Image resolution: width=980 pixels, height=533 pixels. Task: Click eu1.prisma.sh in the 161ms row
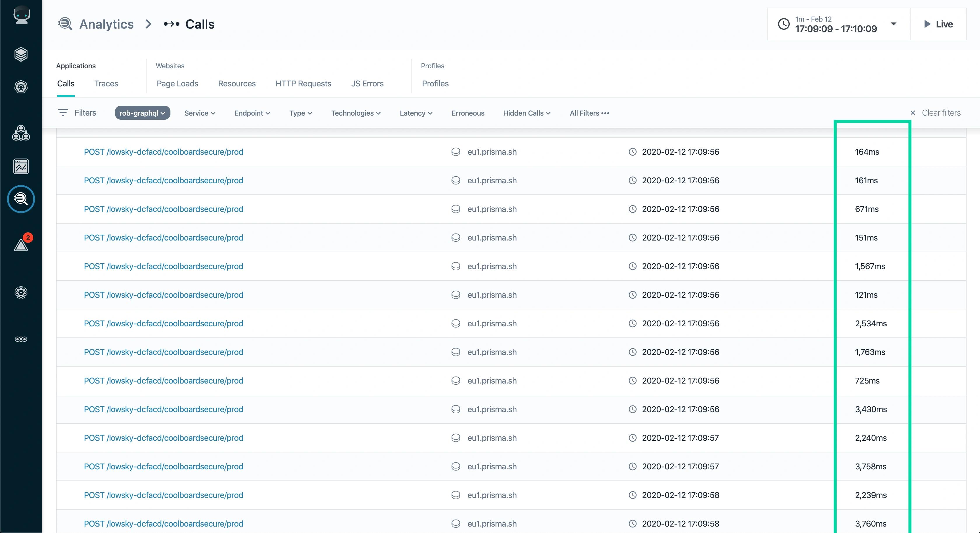(x=492, y=180)
